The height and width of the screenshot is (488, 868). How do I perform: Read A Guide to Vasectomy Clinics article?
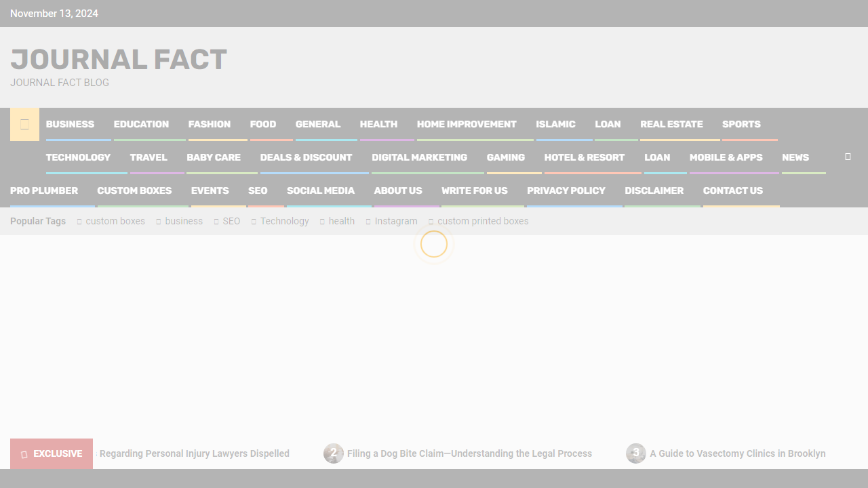pyautogui.click(x=737, y=453)
